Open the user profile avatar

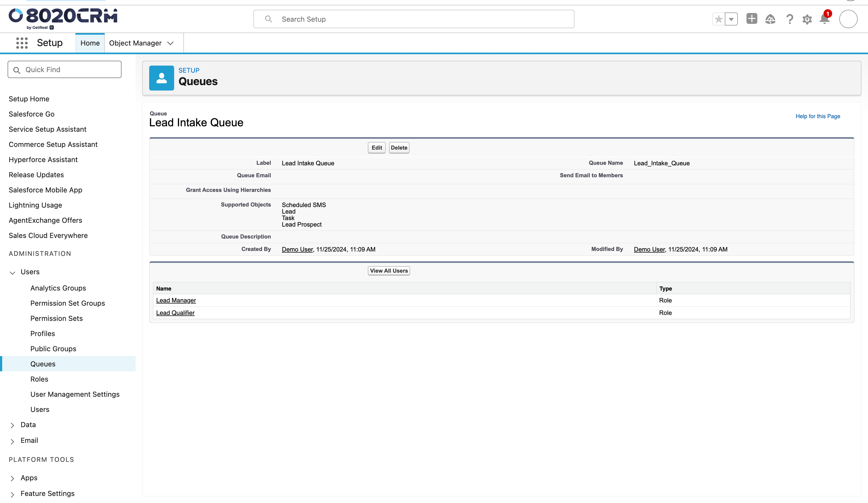848,19
